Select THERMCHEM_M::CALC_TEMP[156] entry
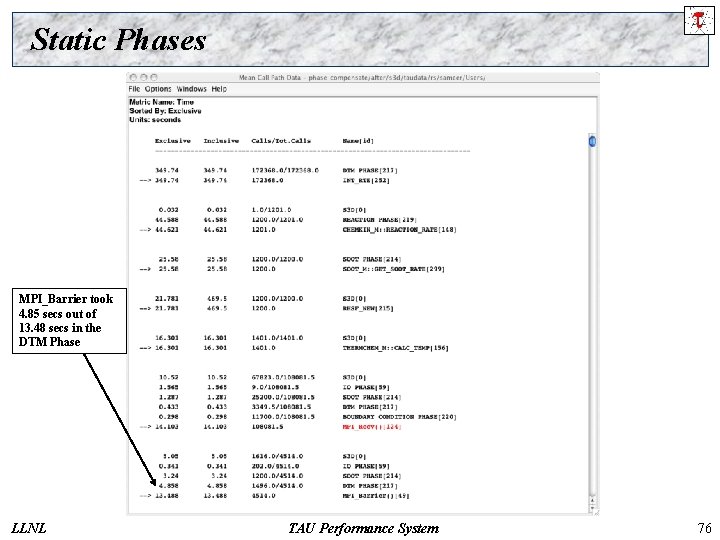Screen dimensions: 720x540 point(395,348)
